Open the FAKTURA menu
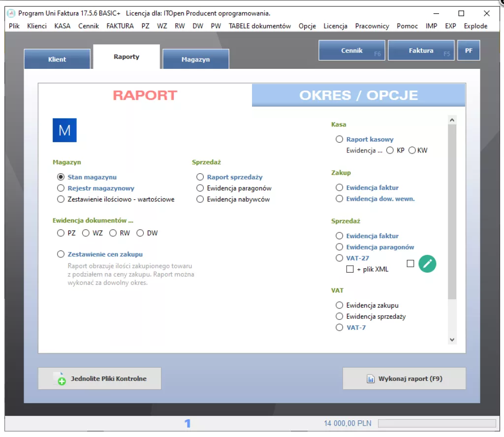The width and height of the screenshot is (504, 437). (x=120, y=26)
